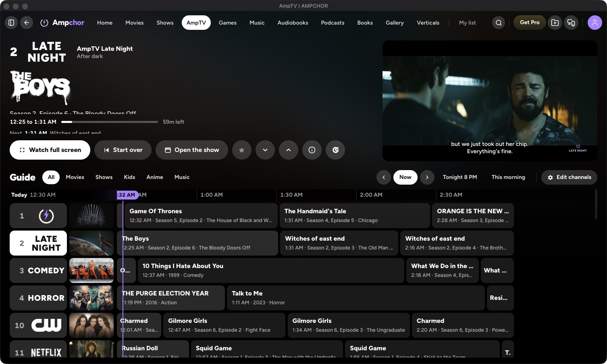Click the add folder icon
Screen dimensions: 607x364
coord(555,23)
